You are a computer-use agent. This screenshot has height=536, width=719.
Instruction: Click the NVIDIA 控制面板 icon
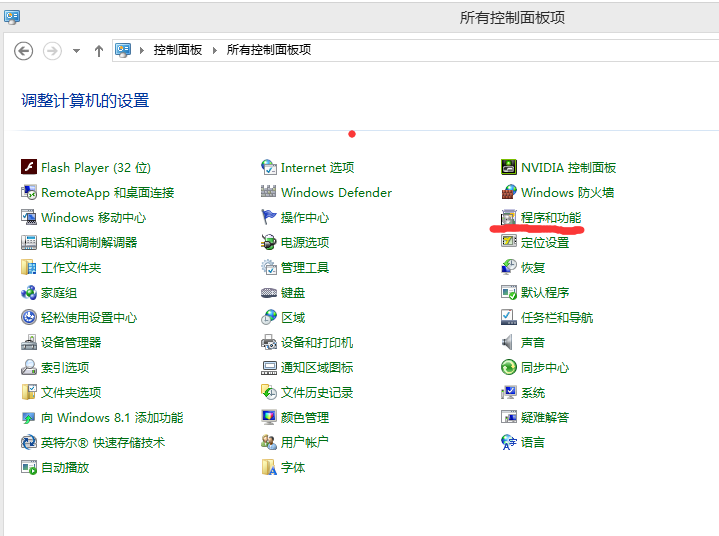509,167
